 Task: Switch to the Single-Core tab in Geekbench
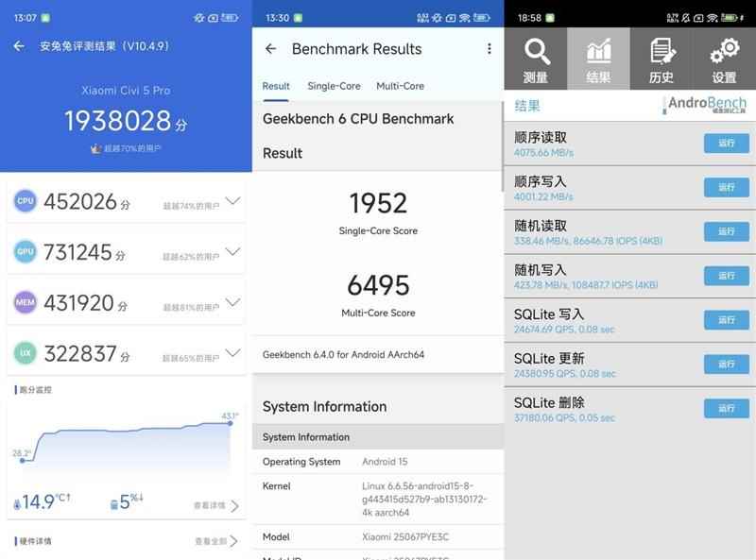click(x=333, y=86)
